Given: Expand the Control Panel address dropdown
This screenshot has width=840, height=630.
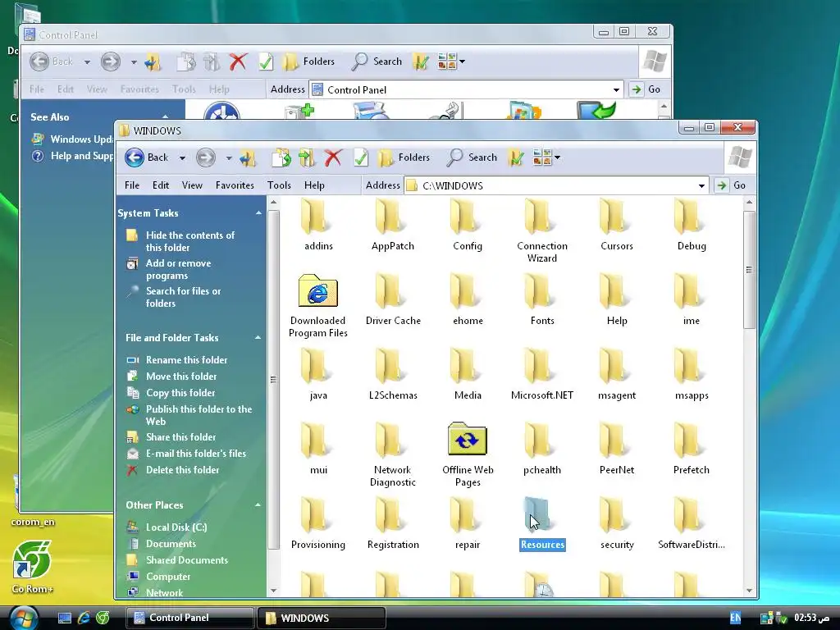Looking at the screenshot, I should pyautogui.click(x=616, y=90).
